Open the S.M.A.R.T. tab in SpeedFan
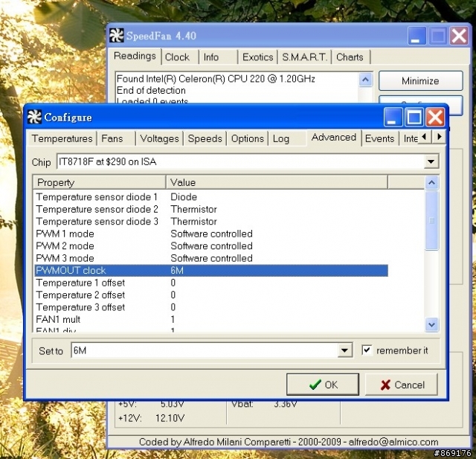Image resolution: width=476 pixels, height=459 pixels. (304, 57)
